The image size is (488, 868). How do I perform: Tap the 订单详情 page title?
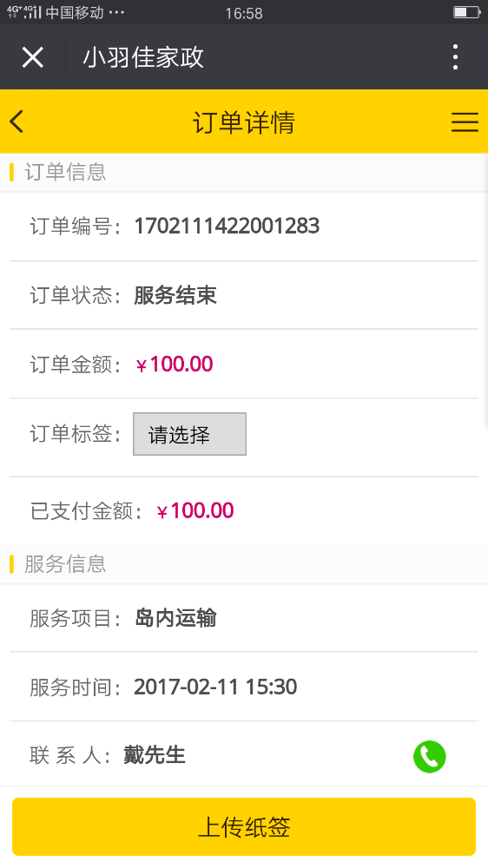[244, 122]
